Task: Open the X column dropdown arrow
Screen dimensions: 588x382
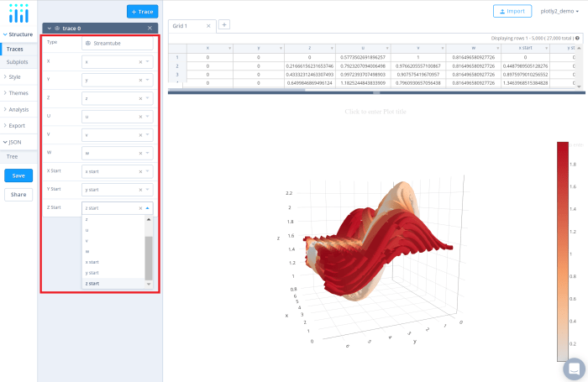Action: pyautogui.click(x=147, y=62)
